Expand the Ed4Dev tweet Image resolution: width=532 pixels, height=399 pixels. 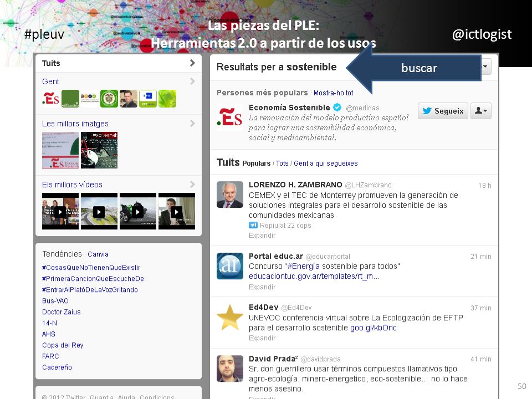262,338
